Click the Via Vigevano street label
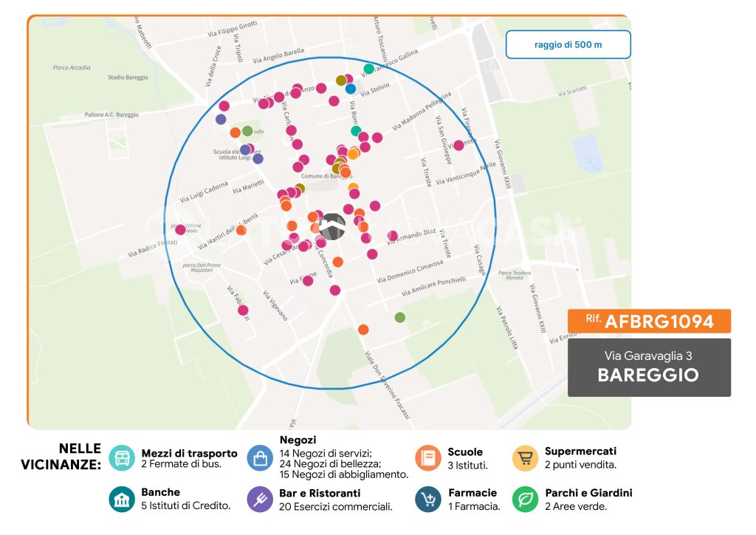Image resolution: width=756 pixels, height=535 pixels. click(275, 305)
